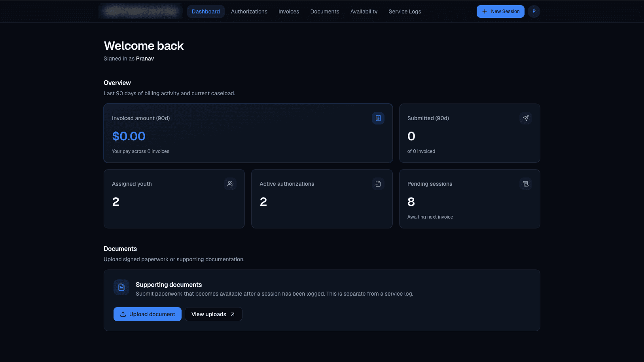
Task: Click the upload arrow icon in Upload document
Action: click(123, 314)
